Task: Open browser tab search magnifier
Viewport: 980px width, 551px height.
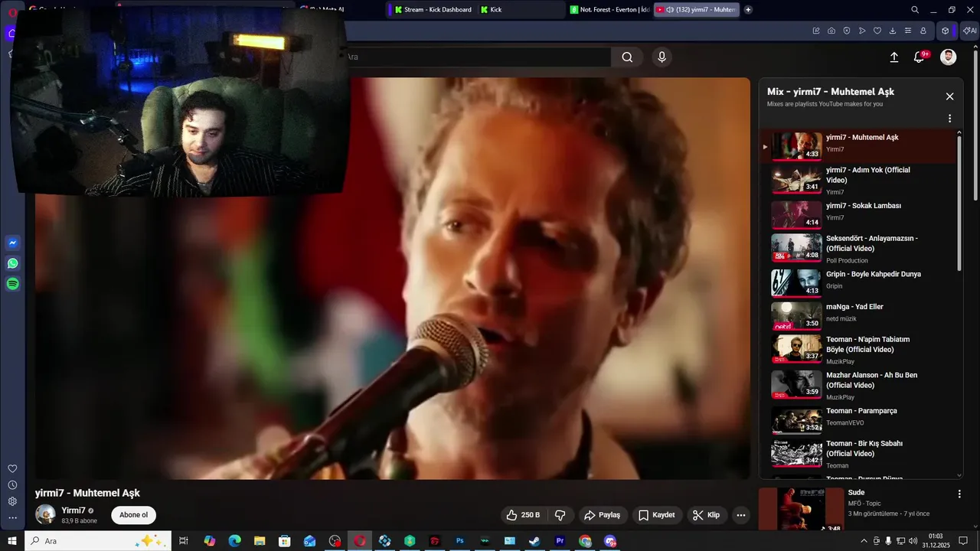Action: pos(915,10)
